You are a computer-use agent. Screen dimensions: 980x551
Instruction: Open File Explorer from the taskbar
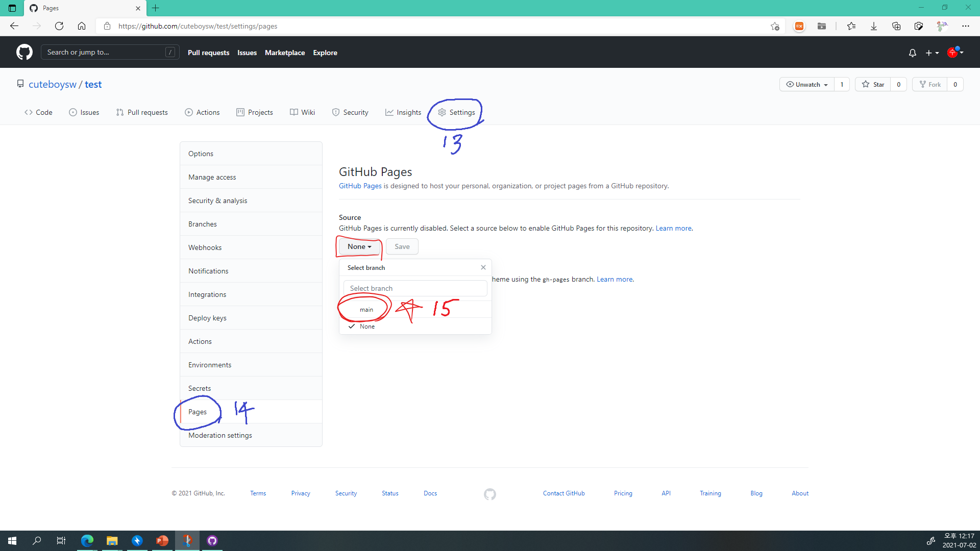(112, 541)
